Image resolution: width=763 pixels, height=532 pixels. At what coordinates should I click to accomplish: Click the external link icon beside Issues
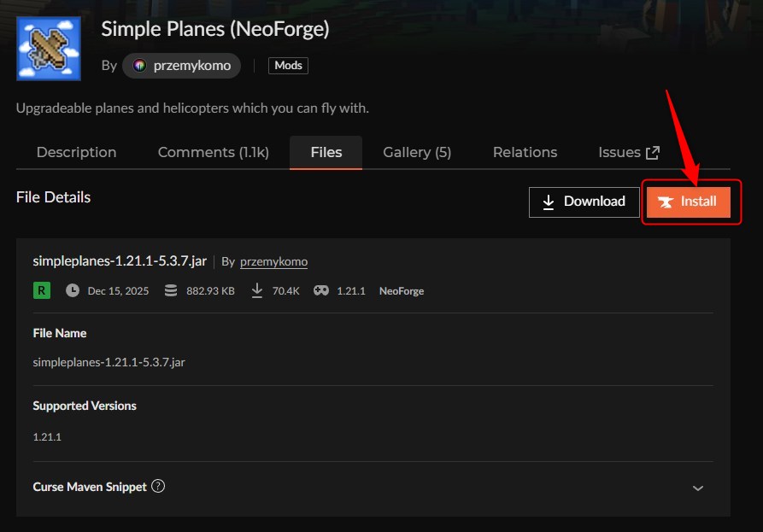coord(653,153)
